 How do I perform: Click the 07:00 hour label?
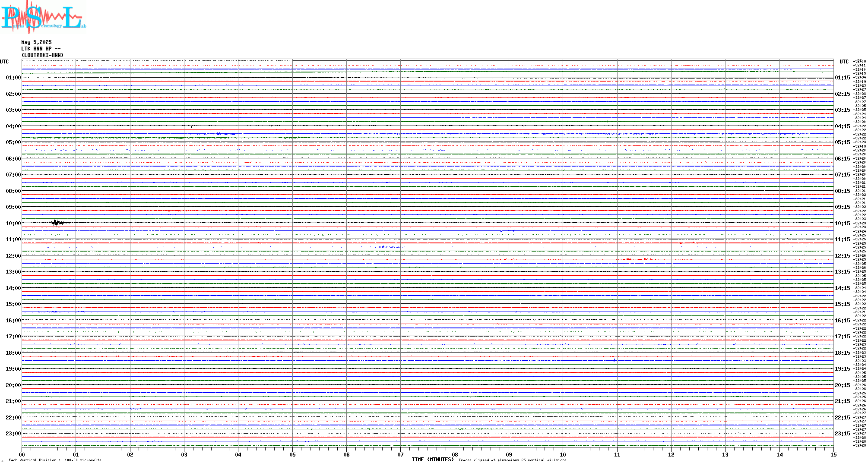point(13,175)
